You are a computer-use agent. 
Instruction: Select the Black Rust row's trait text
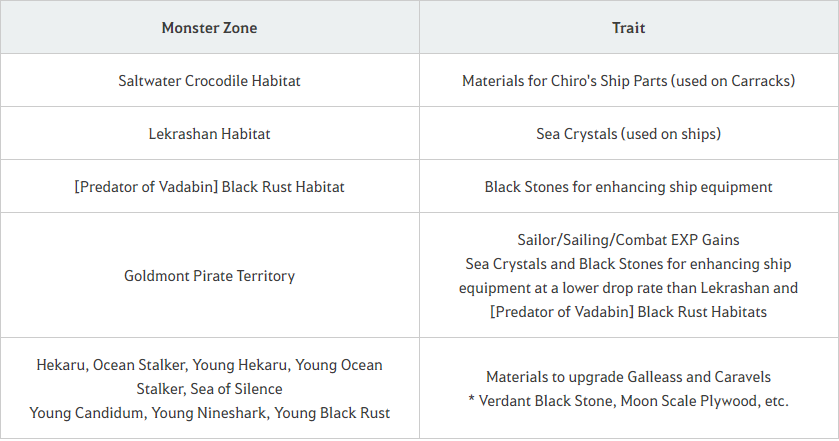point(628,186)
